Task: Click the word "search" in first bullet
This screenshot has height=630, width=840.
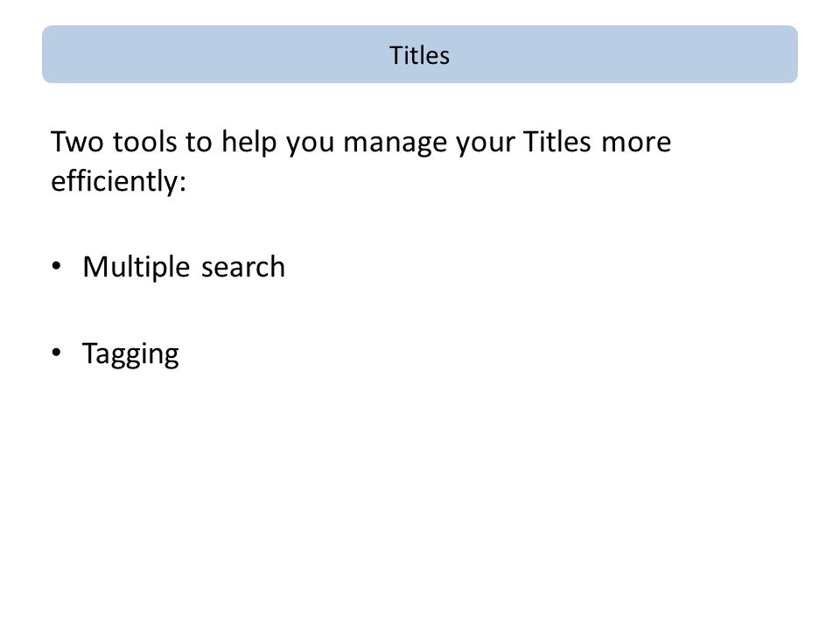Action: (x=243, y=268)
